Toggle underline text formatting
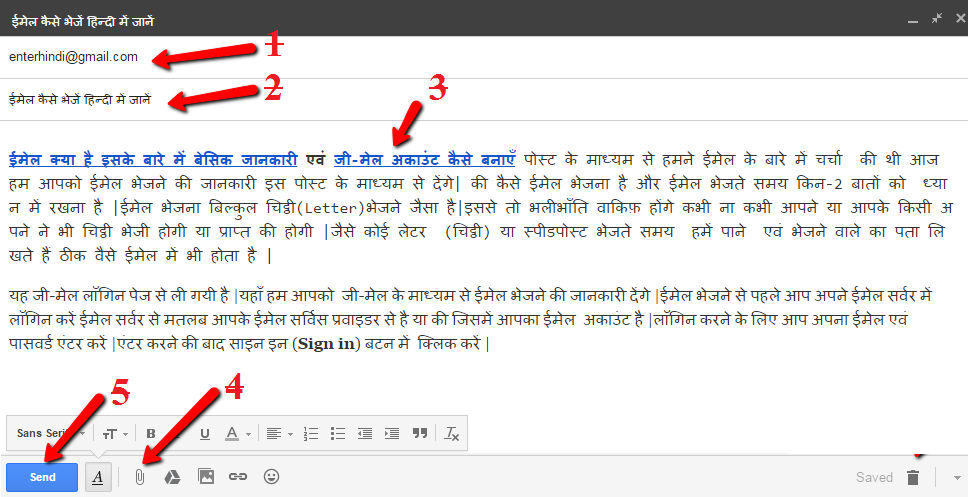Image resolution: width=968 pixels, height=497 pixels. (x=204, y=433)
